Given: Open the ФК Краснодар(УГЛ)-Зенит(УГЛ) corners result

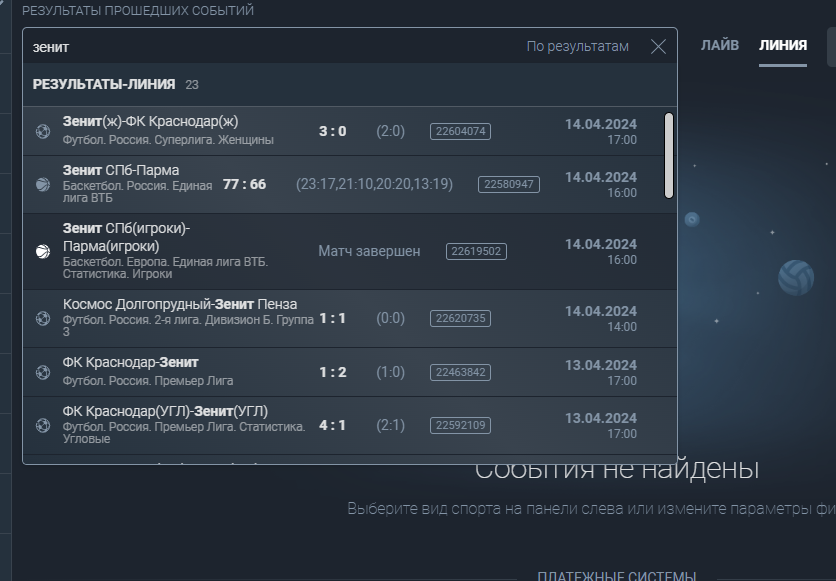Looking at the screenshot, I should pos(350,425).
